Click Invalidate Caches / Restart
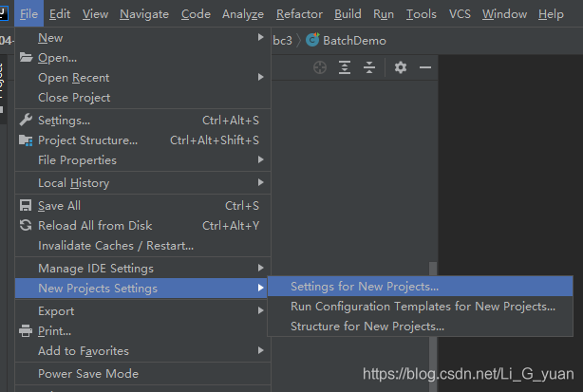 tap(116, 245)
